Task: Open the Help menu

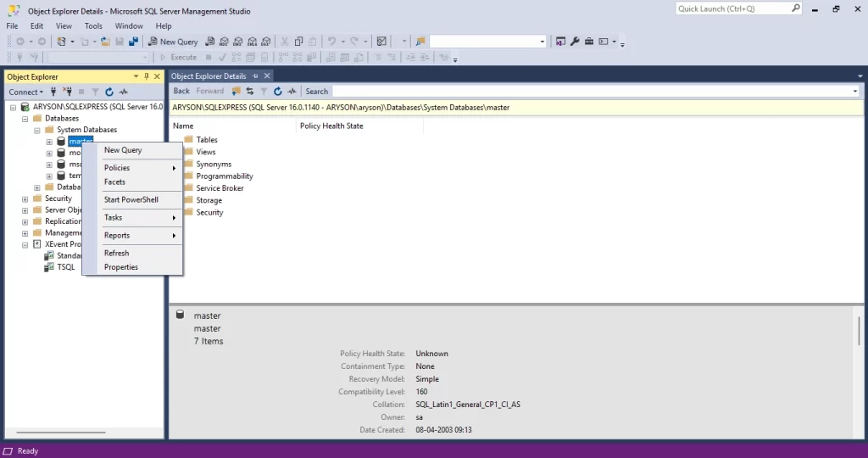Action: pyautogui.click(x=164, y=26)
